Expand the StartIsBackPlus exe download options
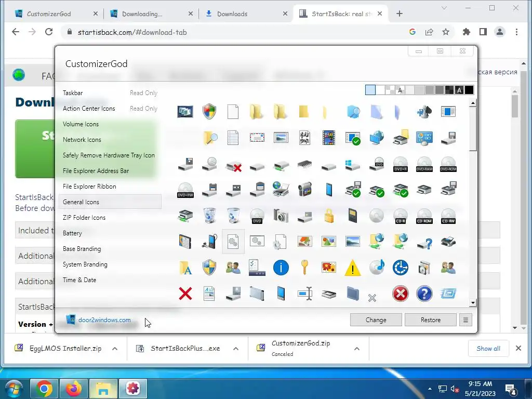532x399 pixels. click(x=236, y=349)
